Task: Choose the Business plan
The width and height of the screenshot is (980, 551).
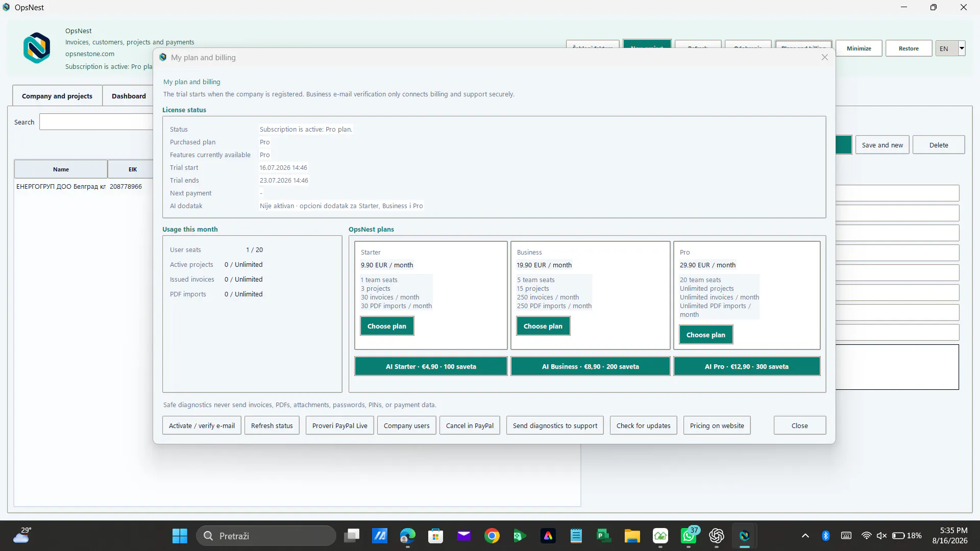Action: point(543,326)
